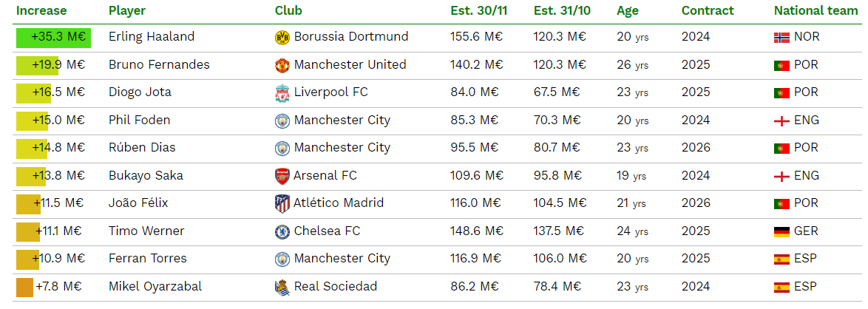The image size is (868, 309).
Task: Click the Chelsea FC crest icon
Action: [282, 231]
